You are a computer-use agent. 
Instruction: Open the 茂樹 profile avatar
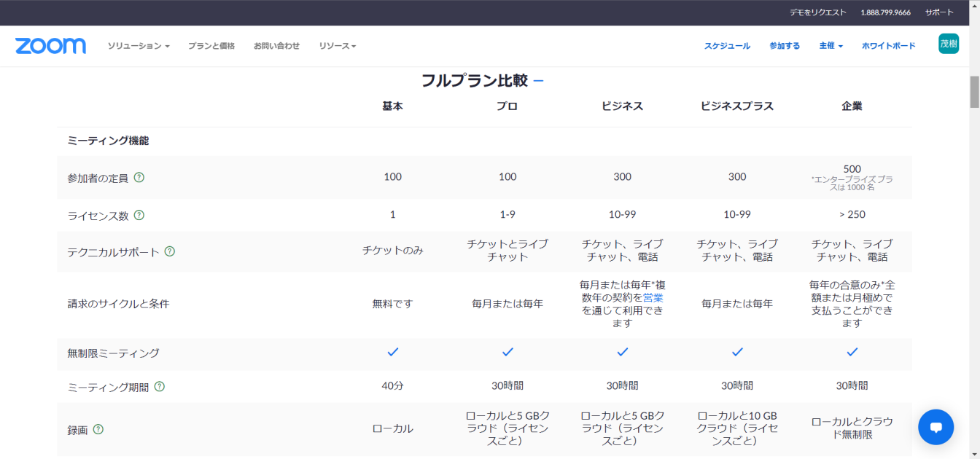click(x=948, y=44)
